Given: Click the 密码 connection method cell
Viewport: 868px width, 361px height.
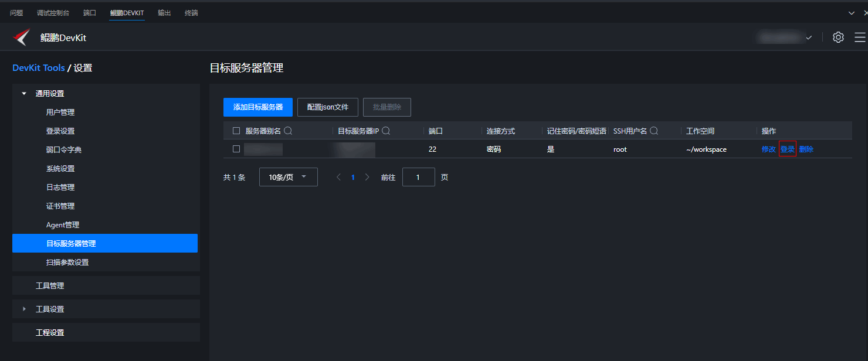Looking at the screenshot, I should (494, 149).
